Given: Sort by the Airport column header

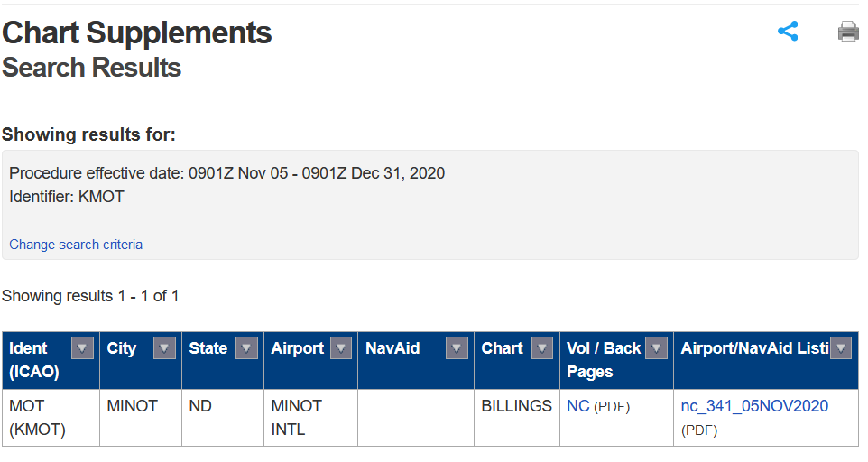Looking at the screenshot, I should pos(298,348).
